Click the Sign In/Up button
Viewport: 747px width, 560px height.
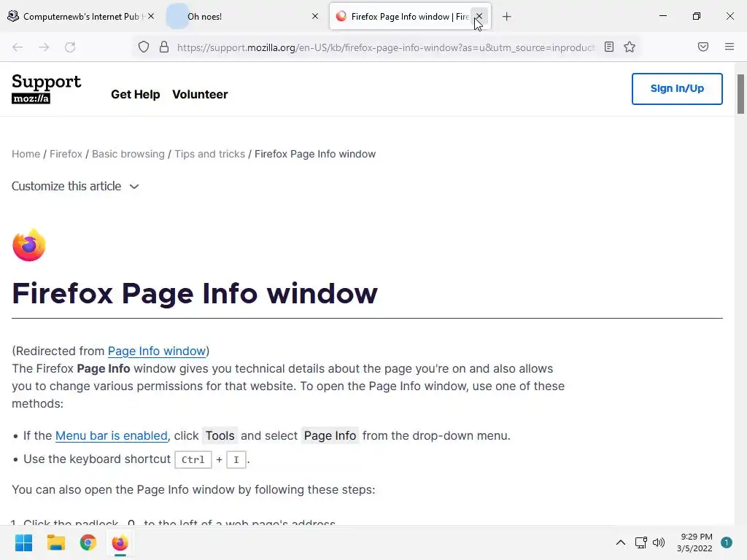(677, 88)
